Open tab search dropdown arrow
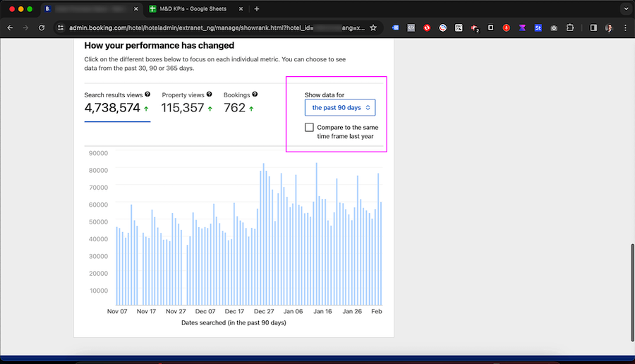The image size is (635, 364). tap(626, 9)
